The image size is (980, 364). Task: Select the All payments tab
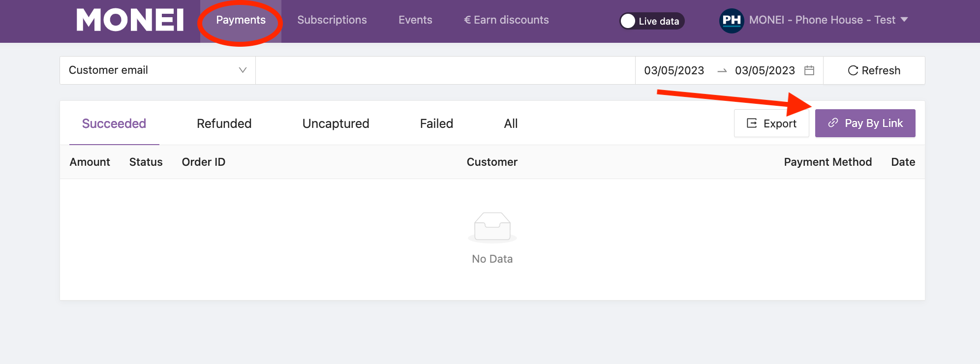[511, 123]
